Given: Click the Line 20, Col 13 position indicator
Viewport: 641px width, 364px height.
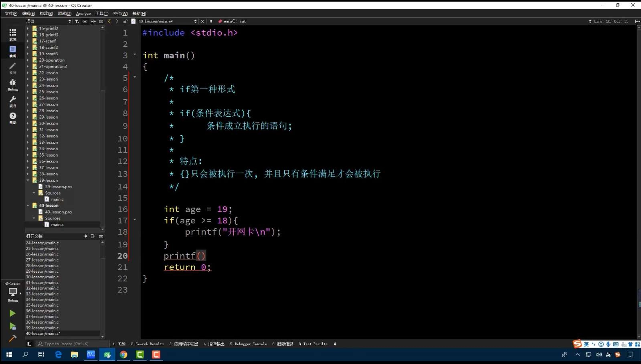Looking at the screenshot, I should pos(611,21).
